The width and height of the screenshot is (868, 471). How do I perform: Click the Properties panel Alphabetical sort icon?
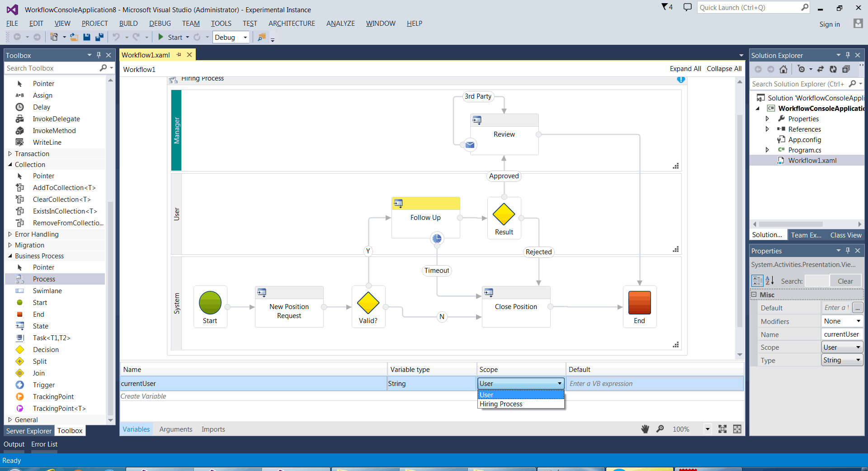point(769,281)
